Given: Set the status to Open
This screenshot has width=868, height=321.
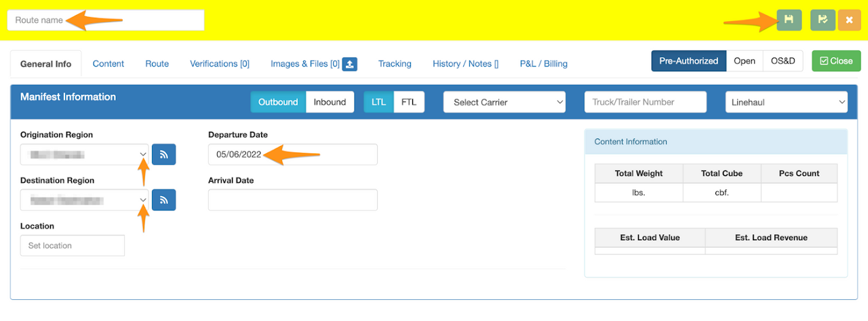Looking at the screenshot, I should 745,61.
